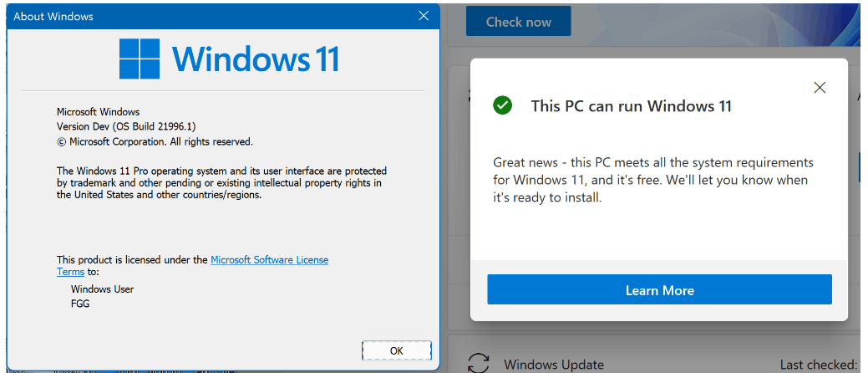Click the Learn More button
This screenshot has width=868, height=373.
pyautogui.click(x=659, y=290)
